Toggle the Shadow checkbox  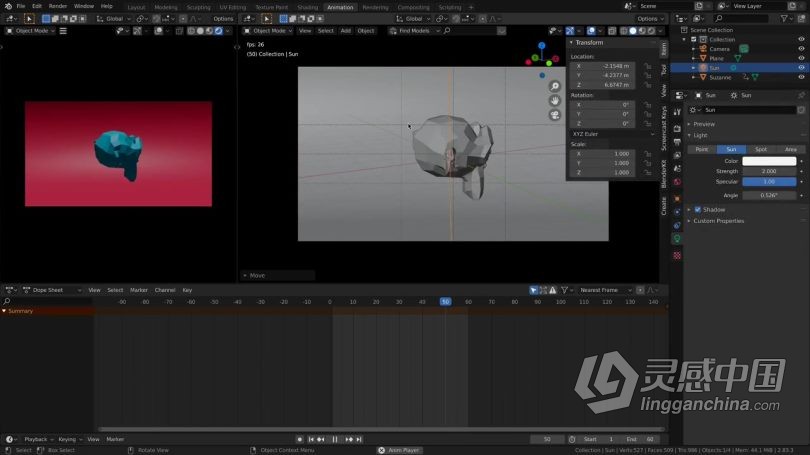698,210
